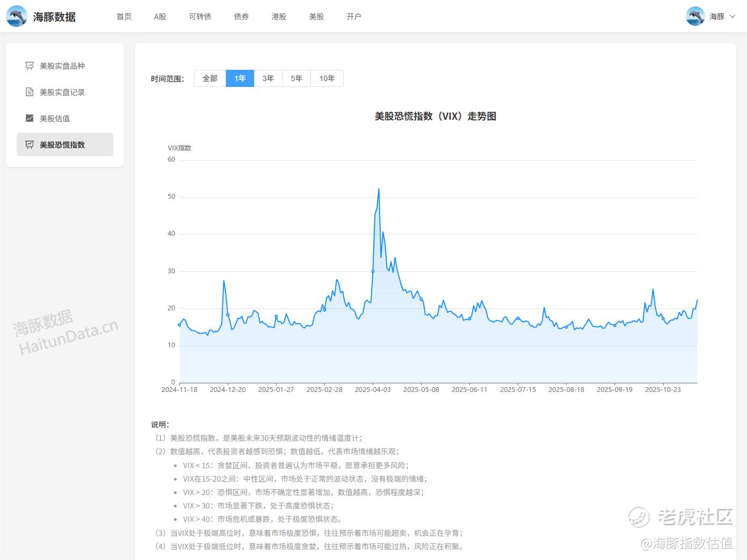Open the 港股 navigation item

279,17
